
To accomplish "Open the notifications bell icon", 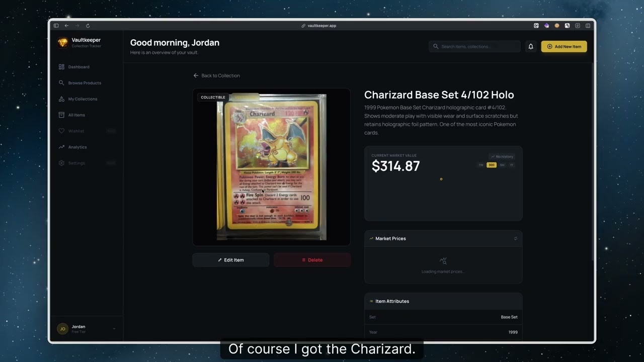I will pos(530,47).
